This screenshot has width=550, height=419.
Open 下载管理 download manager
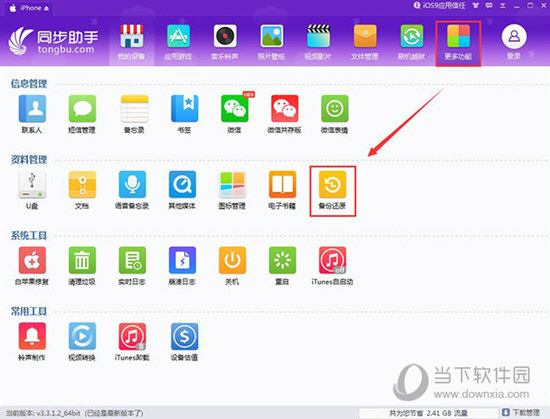[521, 413]
